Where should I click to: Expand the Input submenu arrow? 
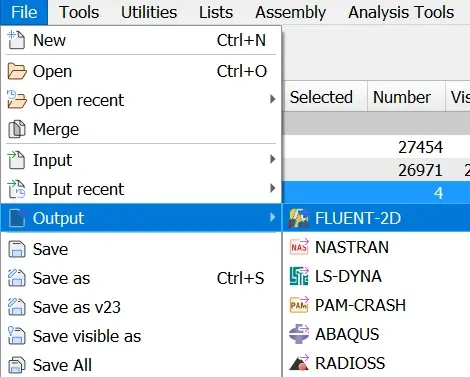coord(273,159)
